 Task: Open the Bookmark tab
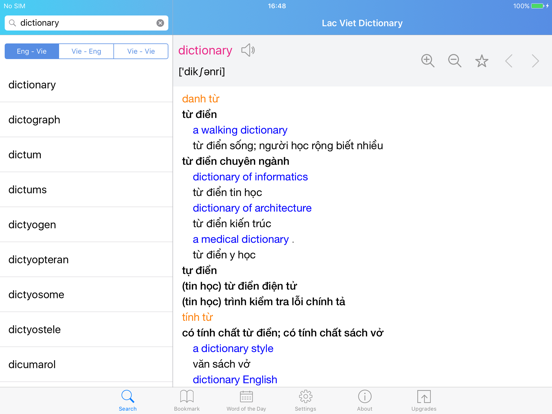[x=187, y=400]
